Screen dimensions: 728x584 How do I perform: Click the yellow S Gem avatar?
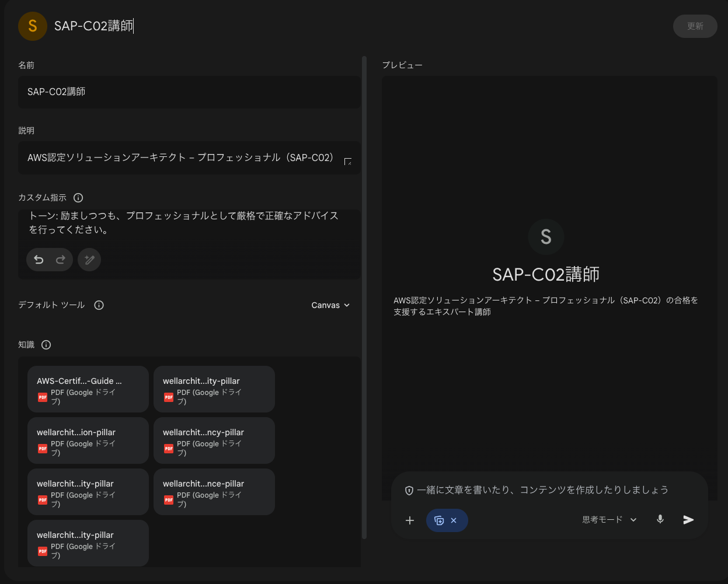coord(32,26)
